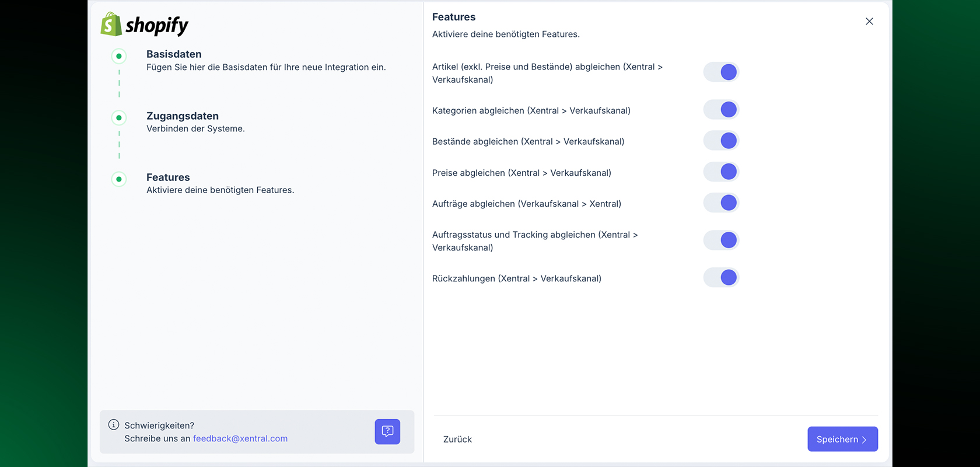Toggle Bestände abgleichen switch
Viewport: 980px width, 467px height.
[721, 141]
